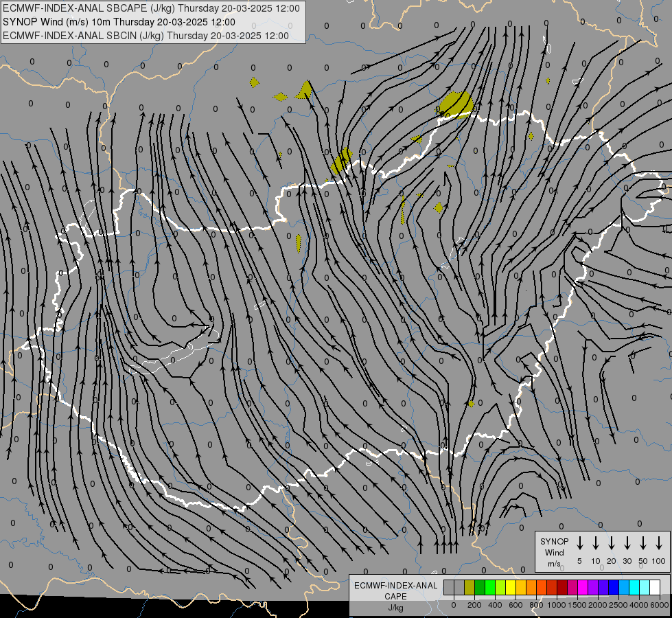Select the dark green CAPE legend swatch
Viewport: 672px width, 618px height.
click(480, 587)
